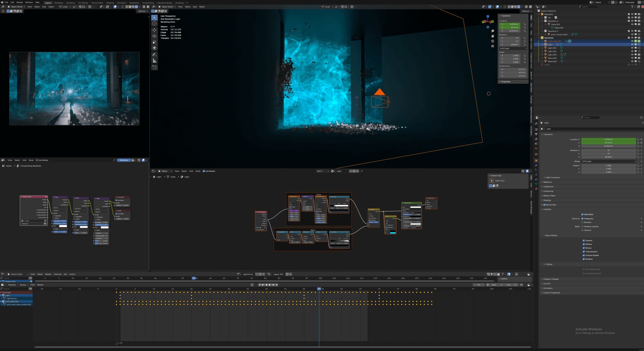Screen dimensions: 644x351
Task: Jump to timeline end playback button
Action: pos(276,285)
